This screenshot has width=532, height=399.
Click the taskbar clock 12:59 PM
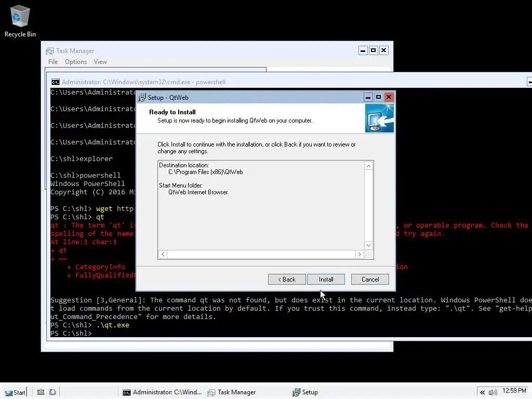coord(514,391)
